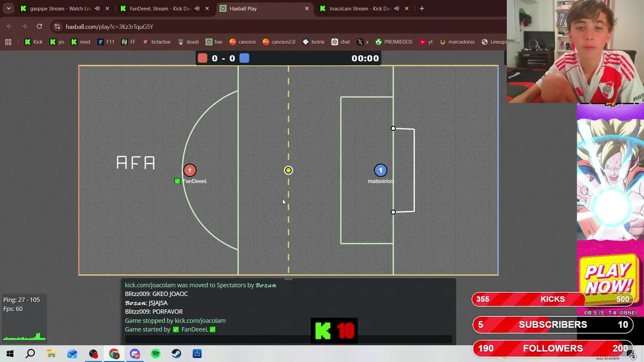Click the 'Bozan: JSJAJSA' chat line
The height and width of the screenshot is (362, 644).
146,303
